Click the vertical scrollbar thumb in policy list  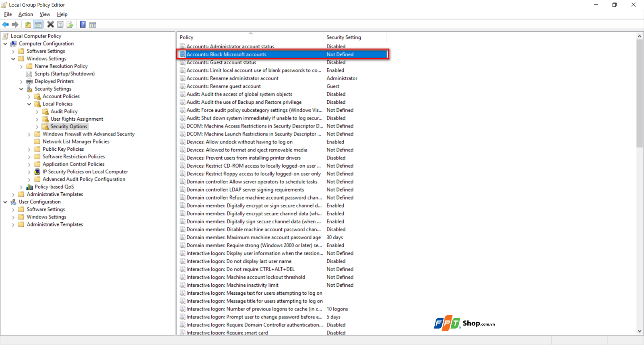click(x=640, y=93)
